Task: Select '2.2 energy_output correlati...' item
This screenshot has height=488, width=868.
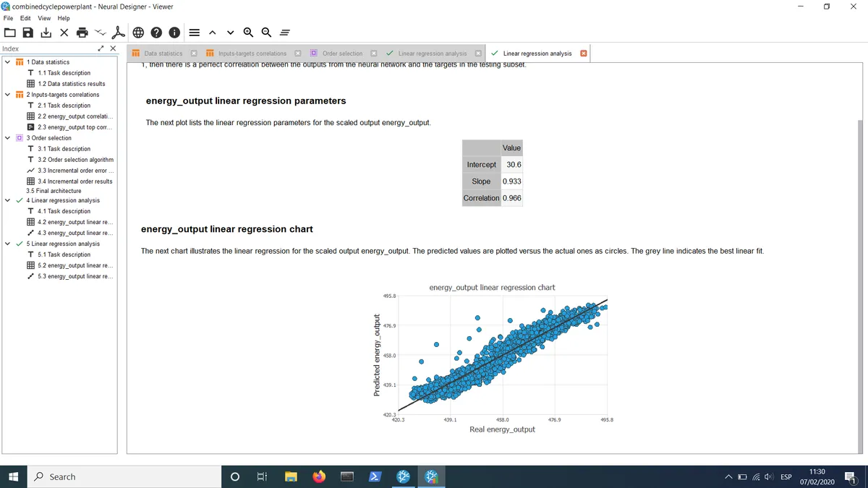Action: point(74,116)
